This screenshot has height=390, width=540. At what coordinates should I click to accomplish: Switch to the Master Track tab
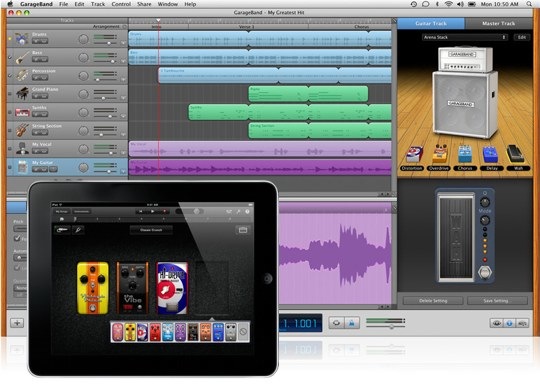498,23
